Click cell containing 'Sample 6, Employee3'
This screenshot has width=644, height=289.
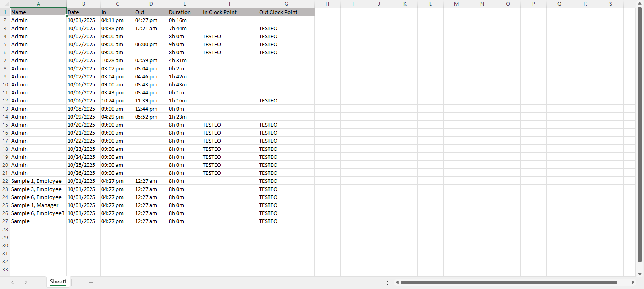[x=38, y=213]
